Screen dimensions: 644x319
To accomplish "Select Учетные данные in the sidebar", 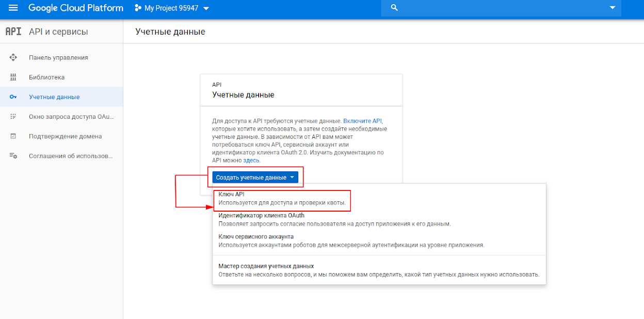I will click(x=61, y=97).
